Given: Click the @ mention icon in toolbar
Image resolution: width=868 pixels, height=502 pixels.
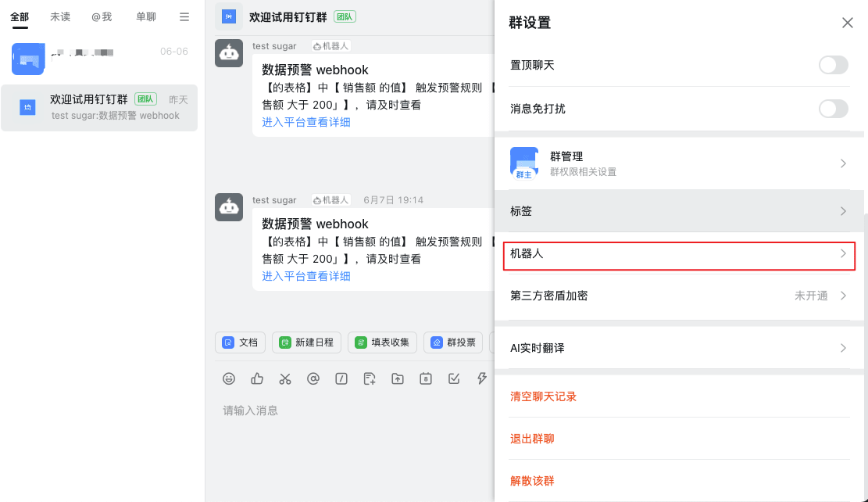Looking at the screenshot, I should (313, 378).
